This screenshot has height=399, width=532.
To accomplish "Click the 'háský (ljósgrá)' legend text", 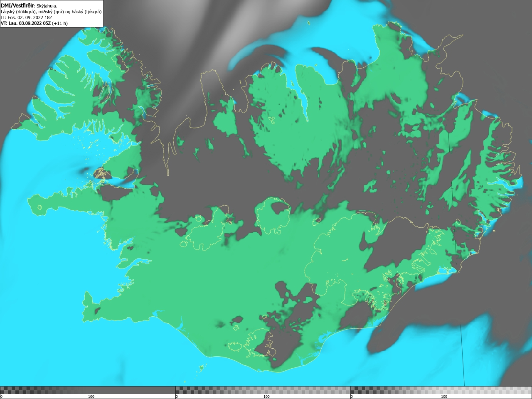I will point(86,12).
